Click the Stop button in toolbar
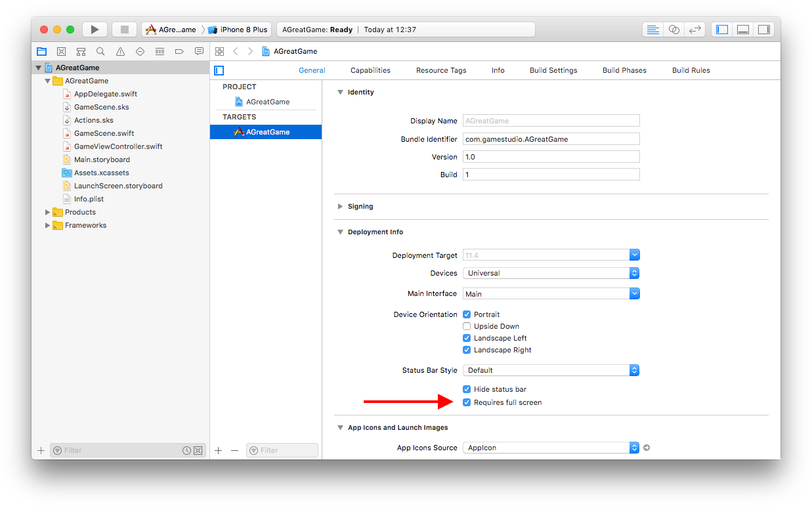This screenshot has width=812, height=508. point(124,30)
